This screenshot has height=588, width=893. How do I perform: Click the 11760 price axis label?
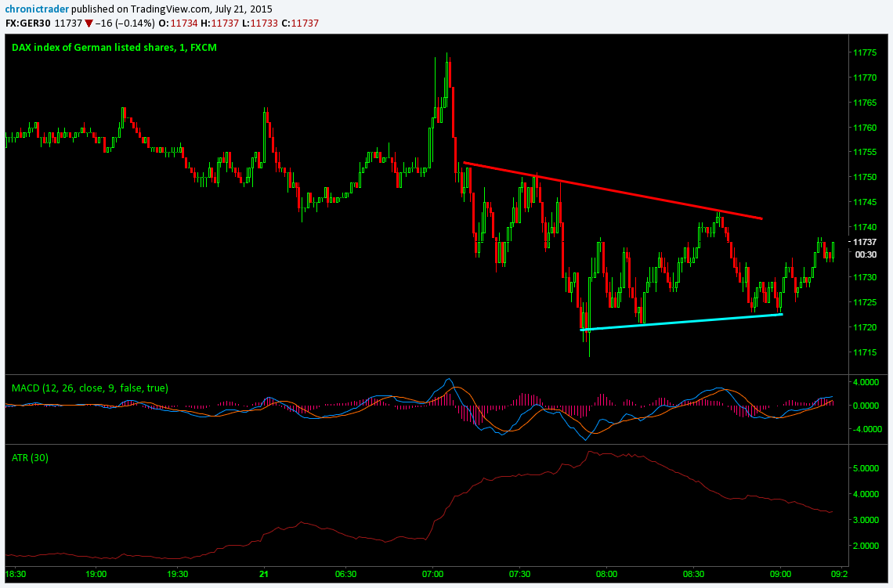[865, 128]
